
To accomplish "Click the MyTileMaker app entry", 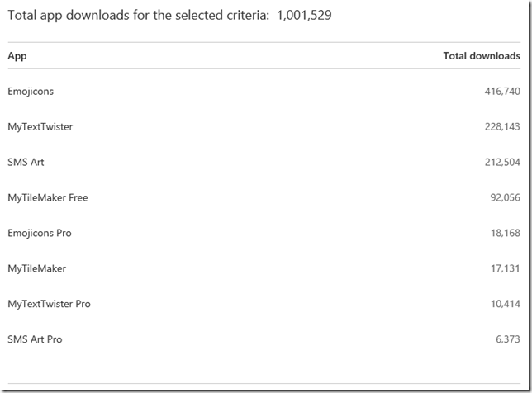I will pyautogui.click(x=36, y=269).
